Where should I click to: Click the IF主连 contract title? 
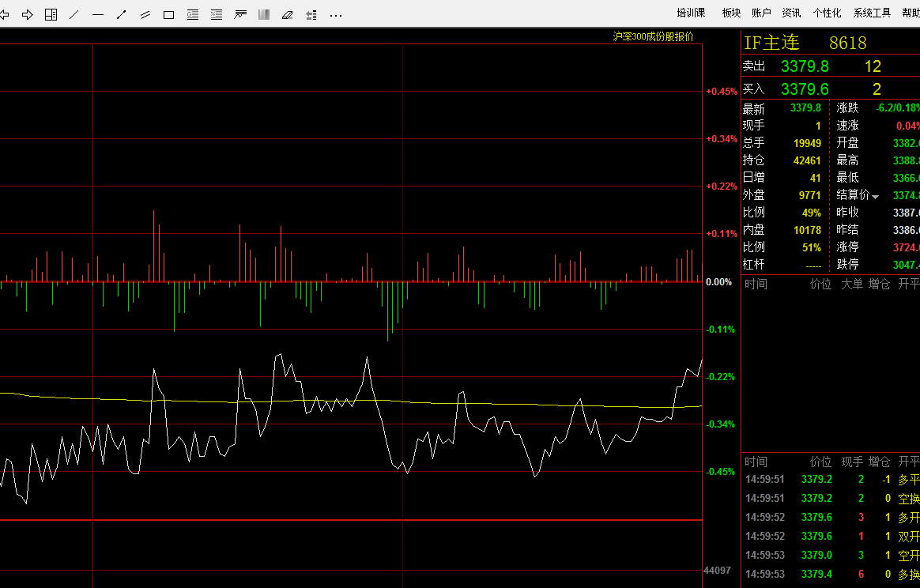pos(772,43)
